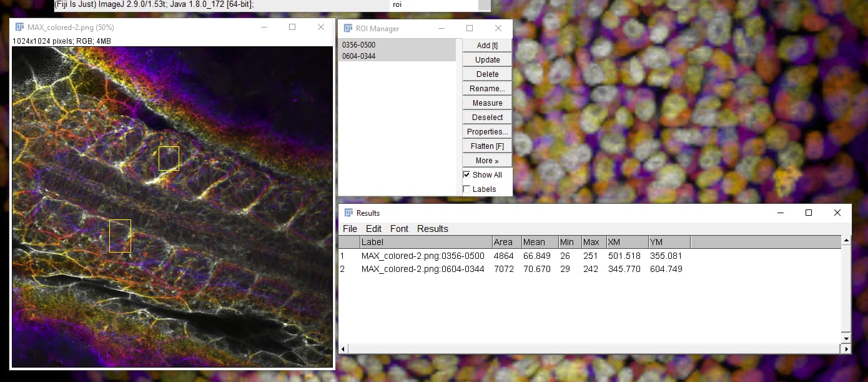
Task: Select ROI 0604-0344 in the list
Action: (360, 56)
